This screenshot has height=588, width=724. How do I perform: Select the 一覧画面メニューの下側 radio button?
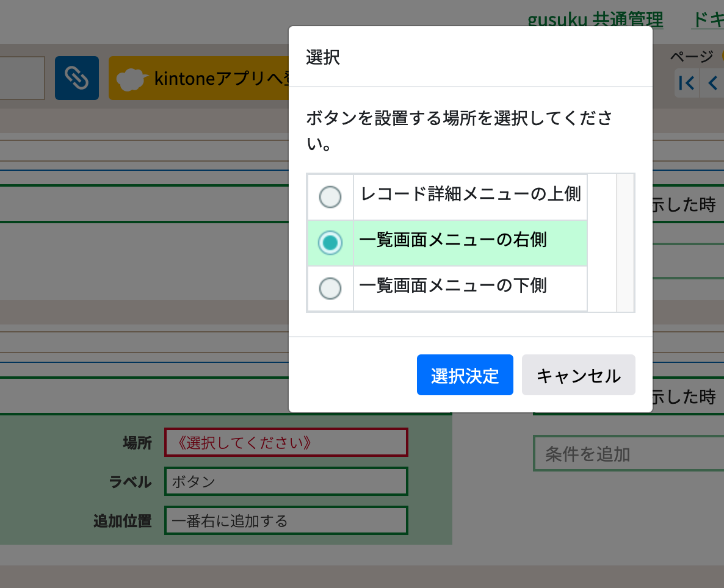[330, 289]
